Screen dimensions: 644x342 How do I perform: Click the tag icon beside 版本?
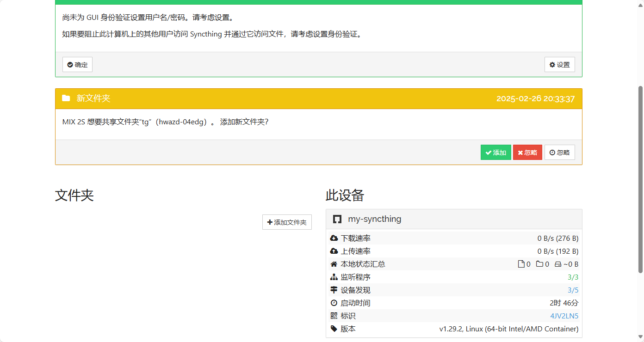click(334, 329)
